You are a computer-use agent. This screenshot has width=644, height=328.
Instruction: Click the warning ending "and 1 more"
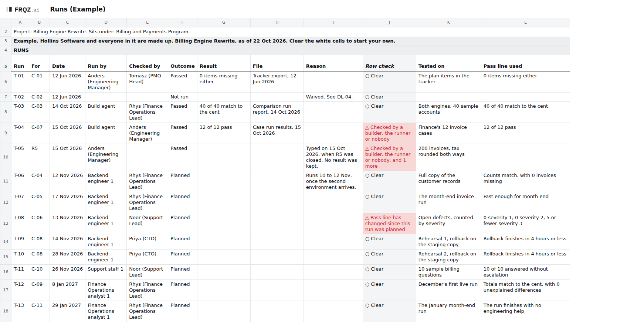click(x=389, y=157)
